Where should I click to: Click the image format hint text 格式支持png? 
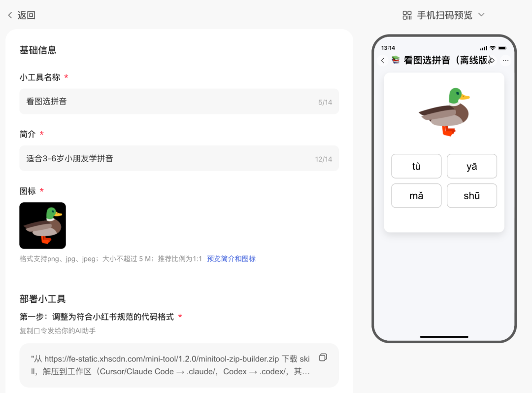coord(111,259)
